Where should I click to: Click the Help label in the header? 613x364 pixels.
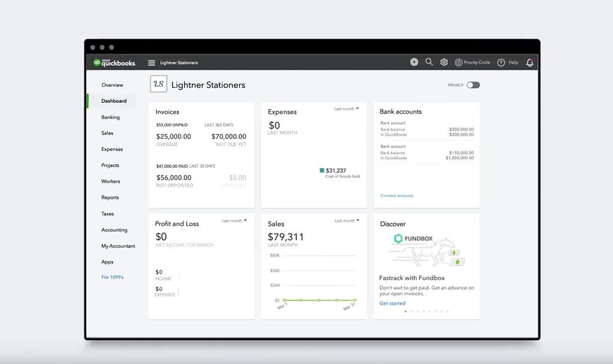click(x=514, y=62)
